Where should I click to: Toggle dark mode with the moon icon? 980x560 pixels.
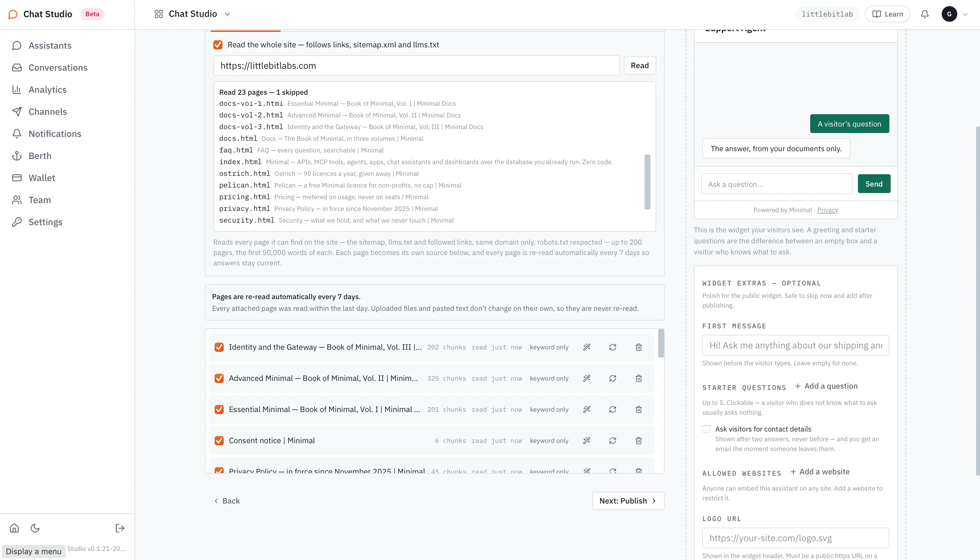[35, 528]
